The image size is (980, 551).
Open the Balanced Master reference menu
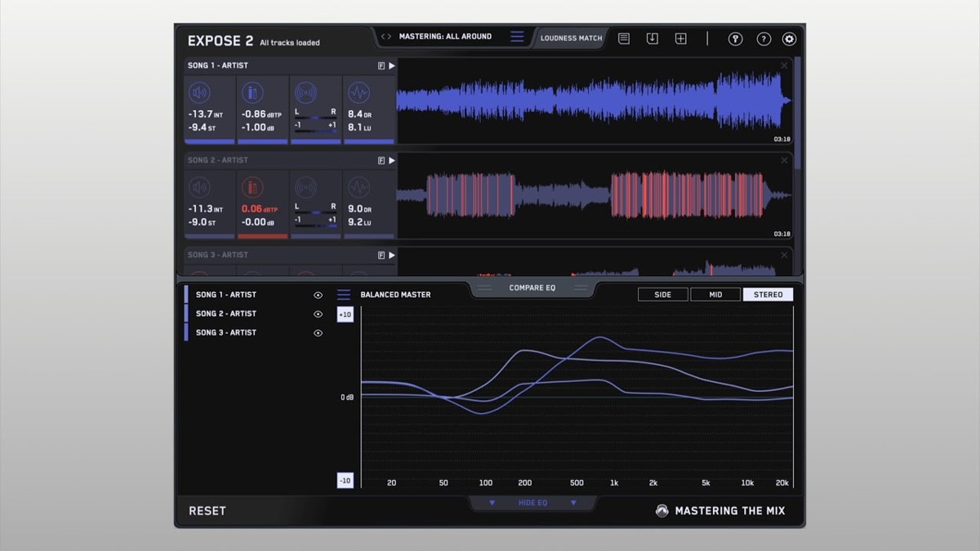pyautogui.click(x=344, y=295)
